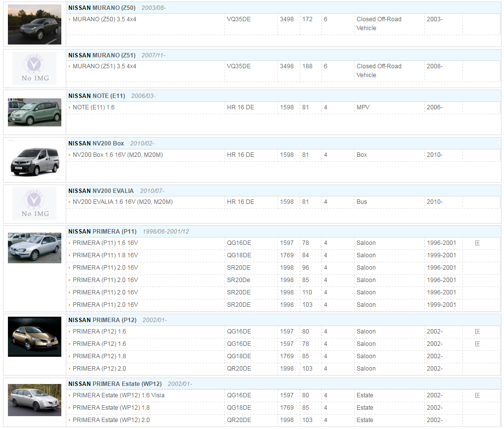The width and height of the screenshot is (504, 429).
Task: Open the green Nissan Note E11 photo
Action: [x=35, y=112]
